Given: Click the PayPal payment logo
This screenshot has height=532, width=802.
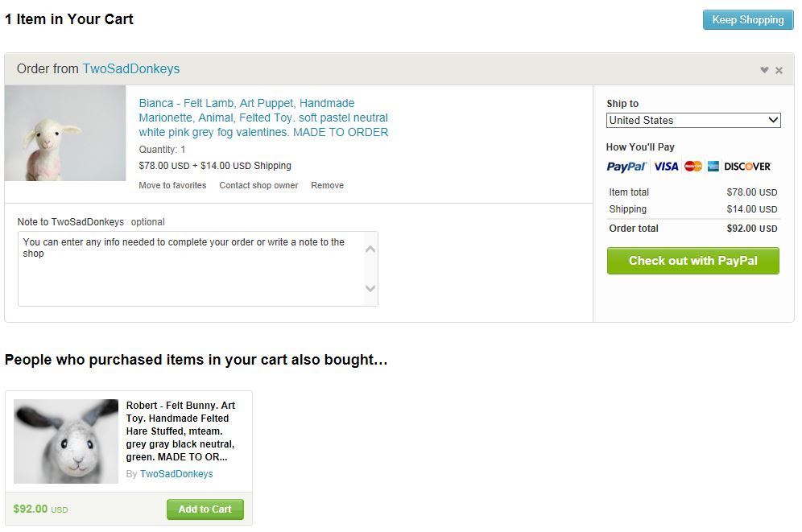Looking at the screenshot, I should point(626,167).
